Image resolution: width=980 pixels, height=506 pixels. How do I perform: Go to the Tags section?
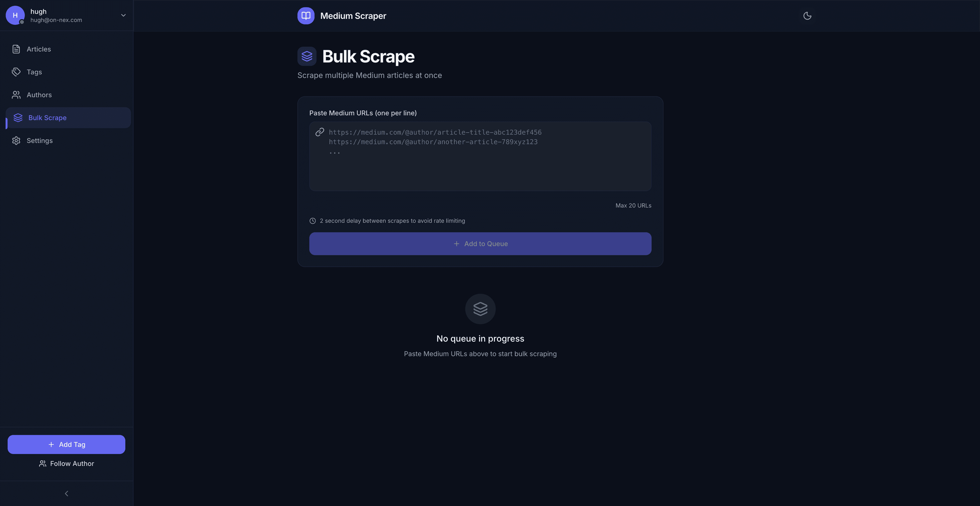coord(34,72)
